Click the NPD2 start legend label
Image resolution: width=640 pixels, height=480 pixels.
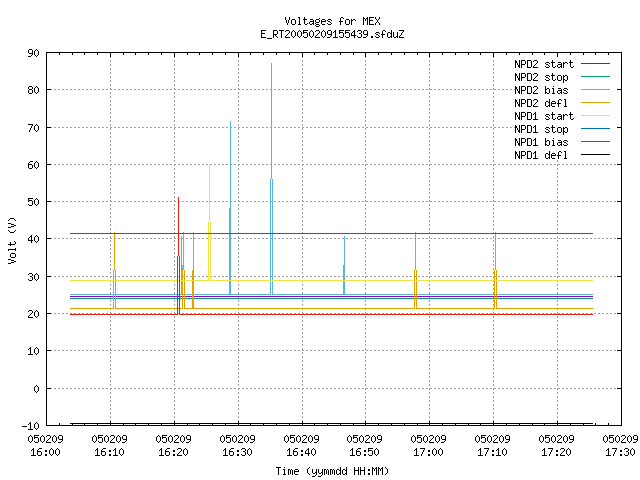(x=544, y=64)
